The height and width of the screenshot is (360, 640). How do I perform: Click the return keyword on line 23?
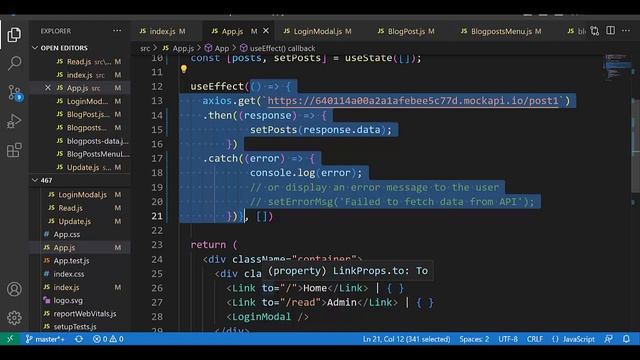point(208,244)
